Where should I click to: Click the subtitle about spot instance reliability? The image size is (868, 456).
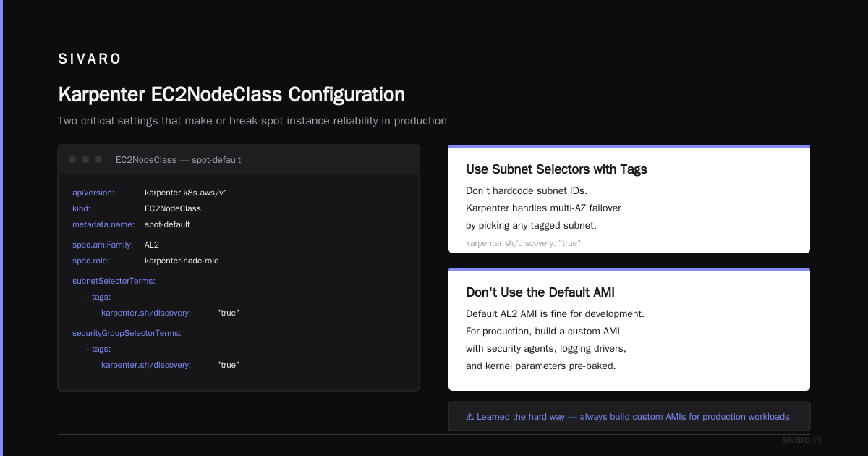[x=252, y=121]
